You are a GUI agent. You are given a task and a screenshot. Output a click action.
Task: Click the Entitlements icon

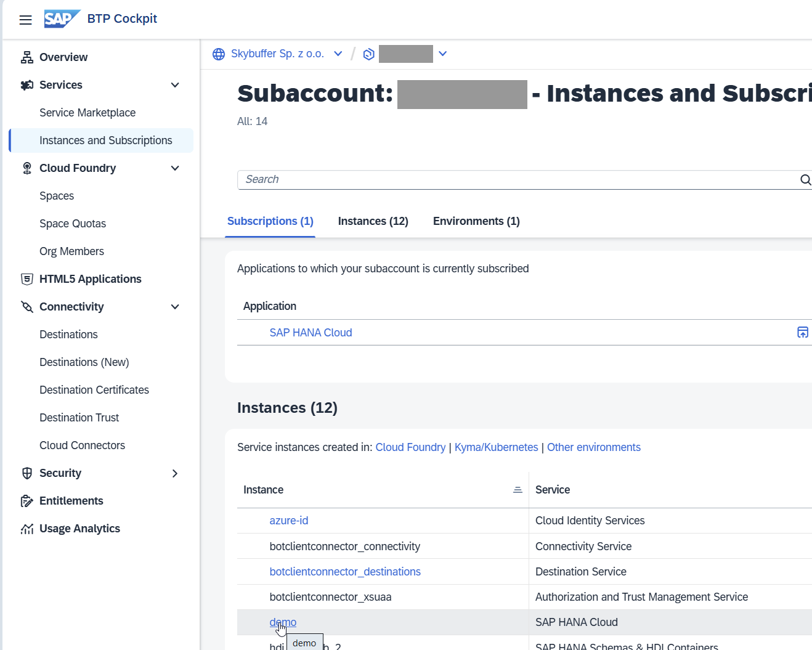pyautogui.click(x=27, y=501)
